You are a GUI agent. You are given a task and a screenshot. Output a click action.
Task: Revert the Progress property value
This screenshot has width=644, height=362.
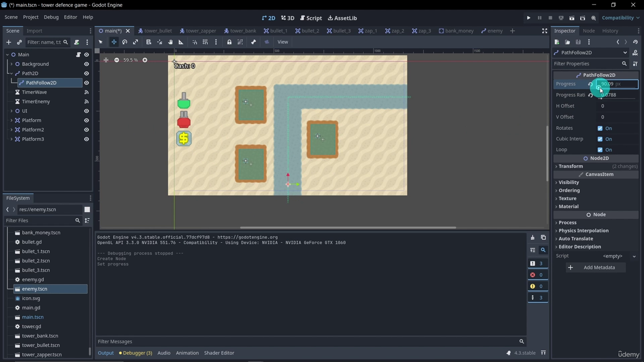[x=591, y=84]
